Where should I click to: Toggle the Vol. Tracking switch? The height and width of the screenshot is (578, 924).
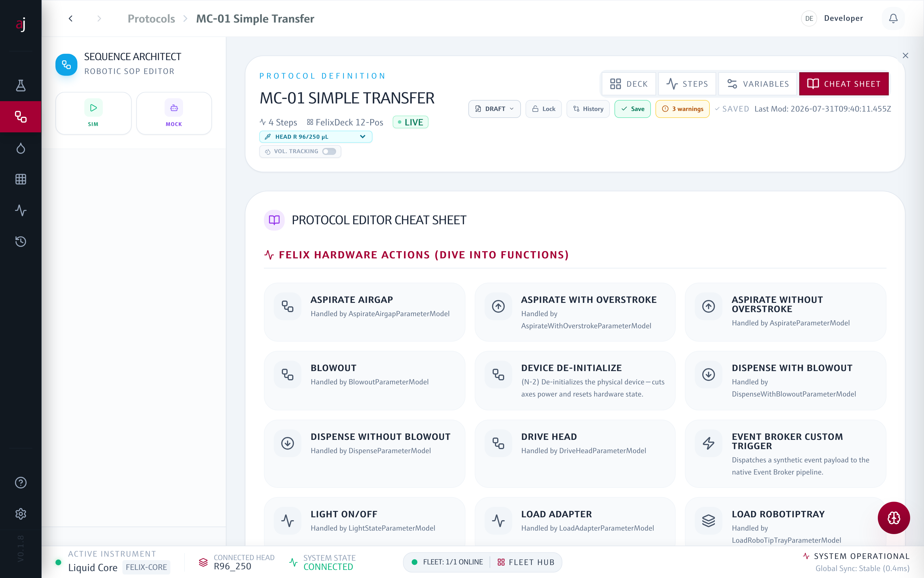coord(329,151)
